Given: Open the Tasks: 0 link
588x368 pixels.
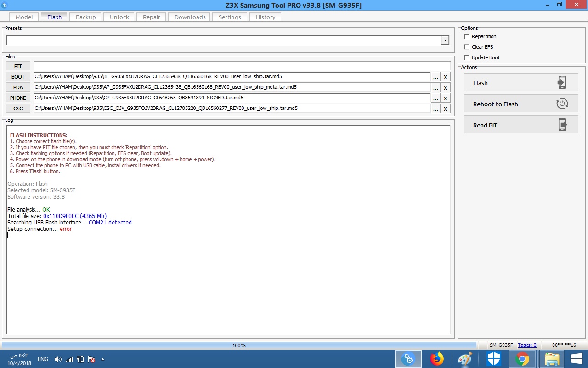Looking at the screenshot, I should click(x=527, y=345).
